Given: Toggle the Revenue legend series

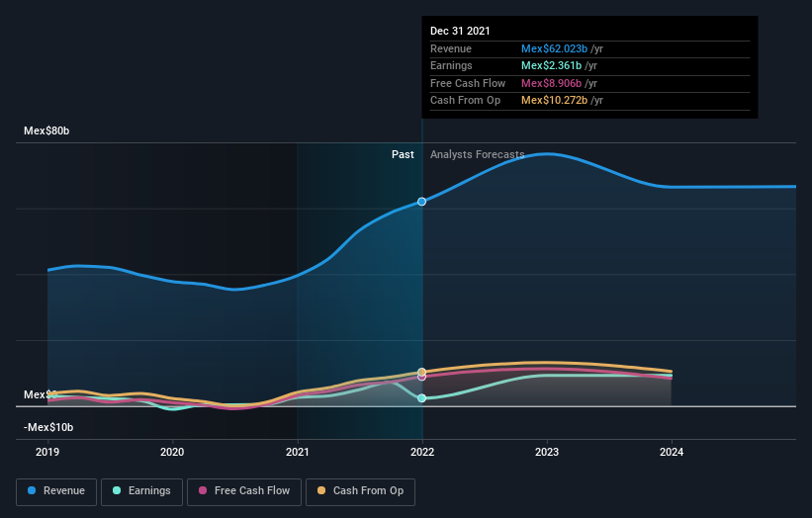Looking at the screenshot, I should 56,491.
